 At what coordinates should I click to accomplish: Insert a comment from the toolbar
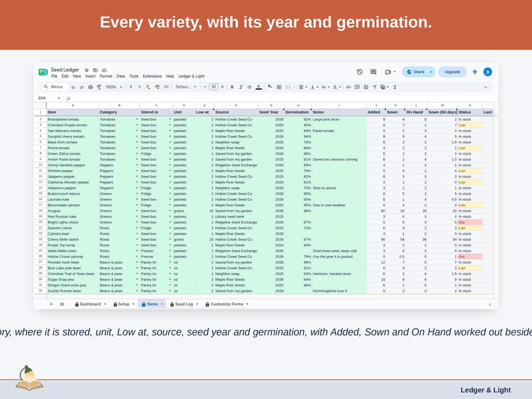point(357,87)
